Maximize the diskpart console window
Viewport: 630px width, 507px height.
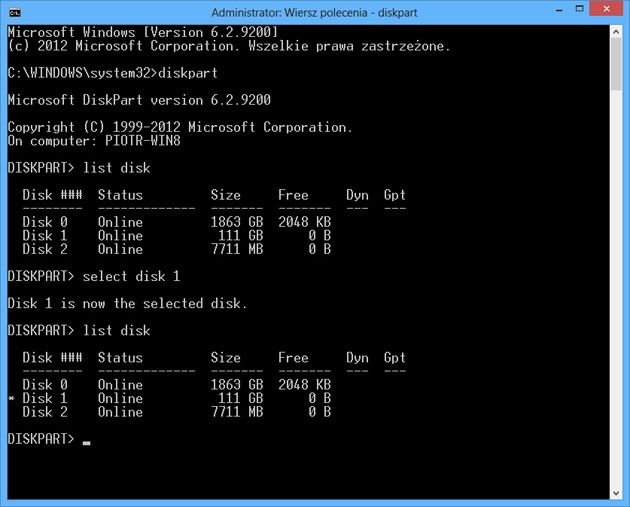click(579, 9)
